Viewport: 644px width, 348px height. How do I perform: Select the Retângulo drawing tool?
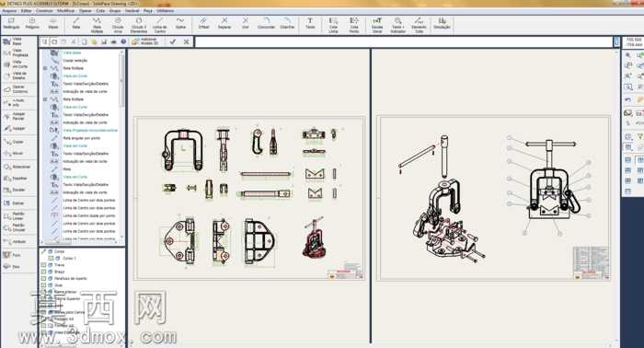point(11,24)
